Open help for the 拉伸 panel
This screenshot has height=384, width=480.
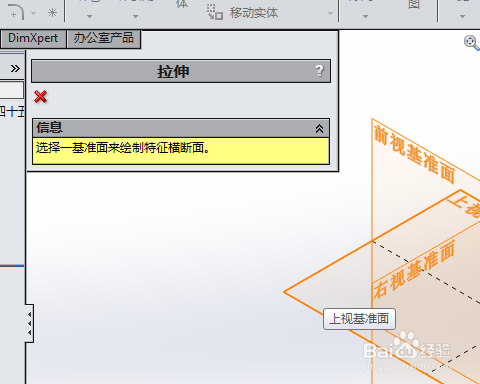coord(319,71)
